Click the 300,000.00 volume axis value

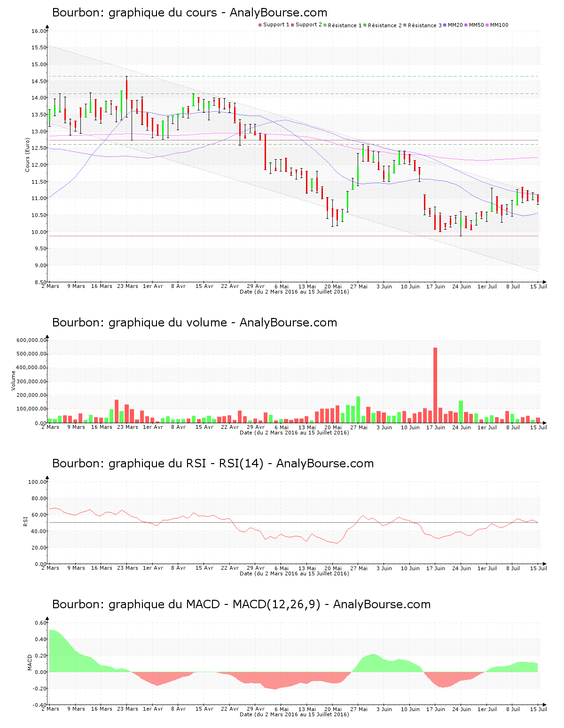click(x=31, y=381)
